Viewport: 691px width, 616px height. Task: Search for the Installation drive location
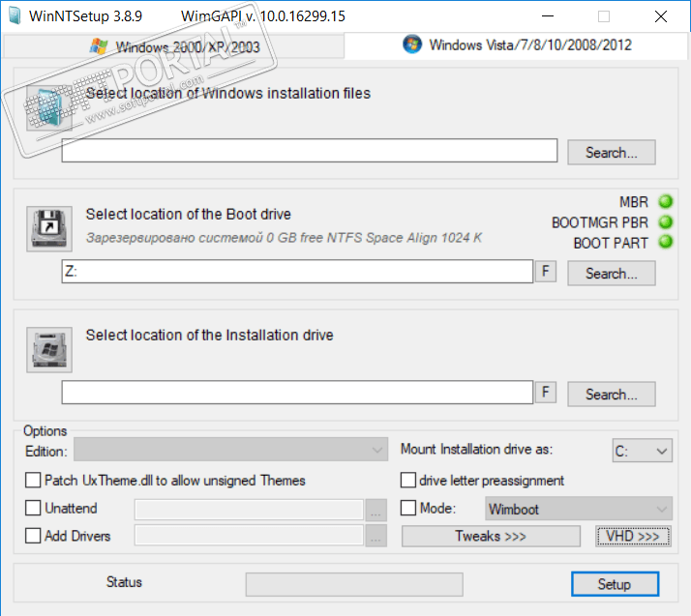(612, 395)
